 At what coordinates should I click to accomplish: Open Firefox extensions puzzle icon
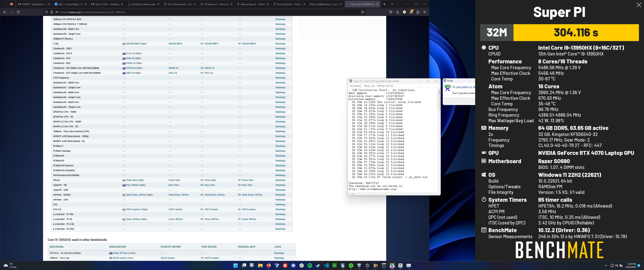418,12
